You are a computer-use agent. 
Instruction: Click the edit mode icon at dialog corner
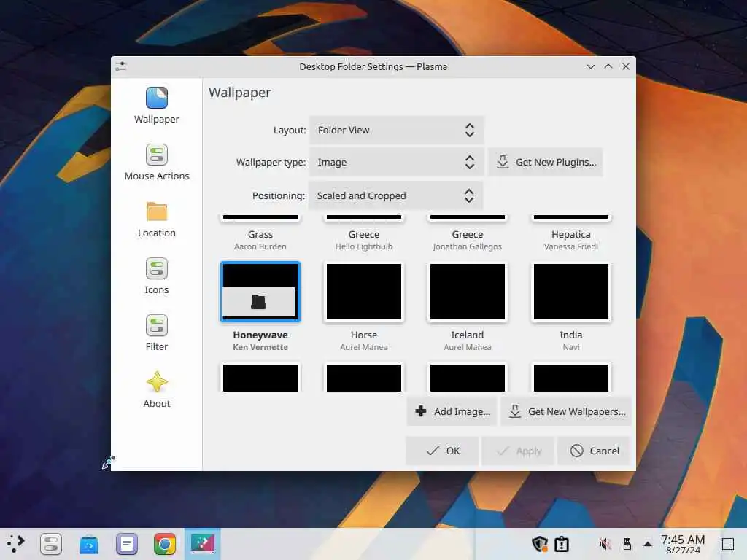108,462
